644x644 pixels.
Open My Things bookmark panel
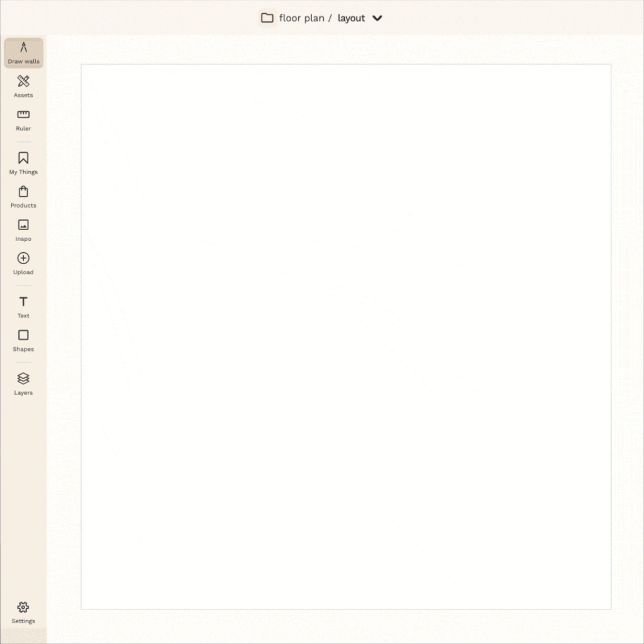click(x=23, y=158)
